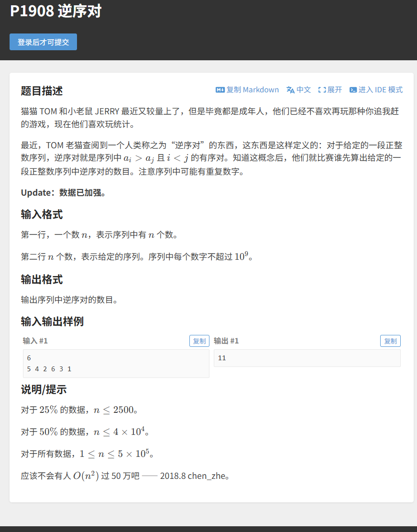Copy sample output #1 with 复制
Screen dimensions: 417x532
click(x=391, y=341)
